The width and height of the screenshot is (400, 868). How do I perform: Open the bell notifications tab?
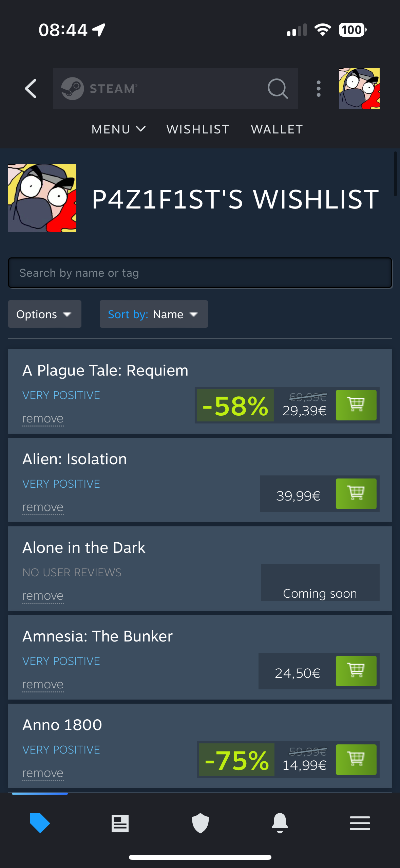click(280, 823)
